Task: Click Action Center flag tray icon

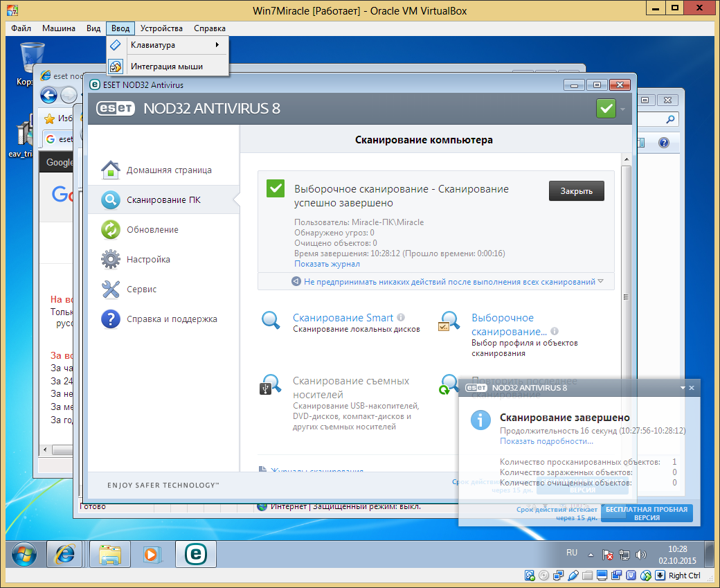Action: (608, 555)
